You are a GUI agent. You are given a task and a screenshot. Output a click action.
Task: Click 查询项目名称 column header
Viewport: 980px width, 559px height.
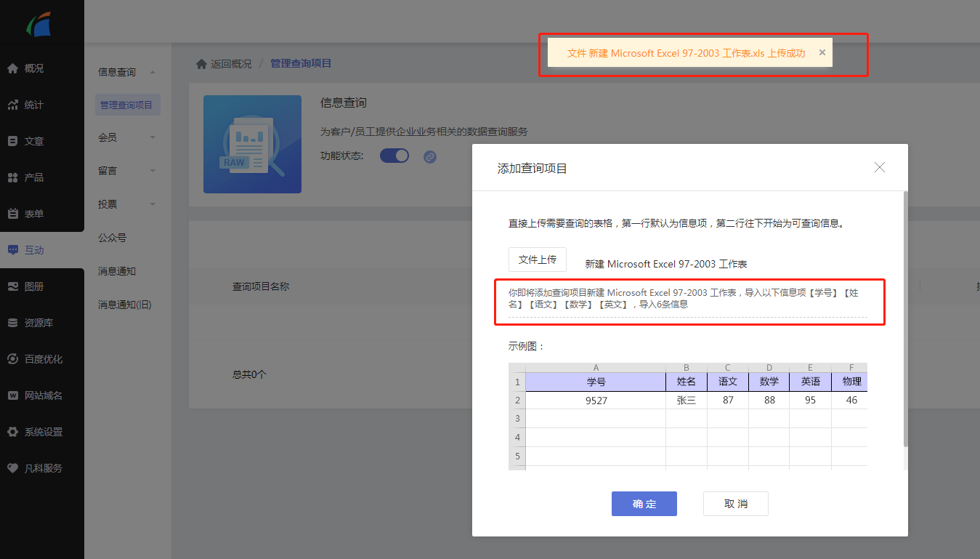click(x=261, y=286)
